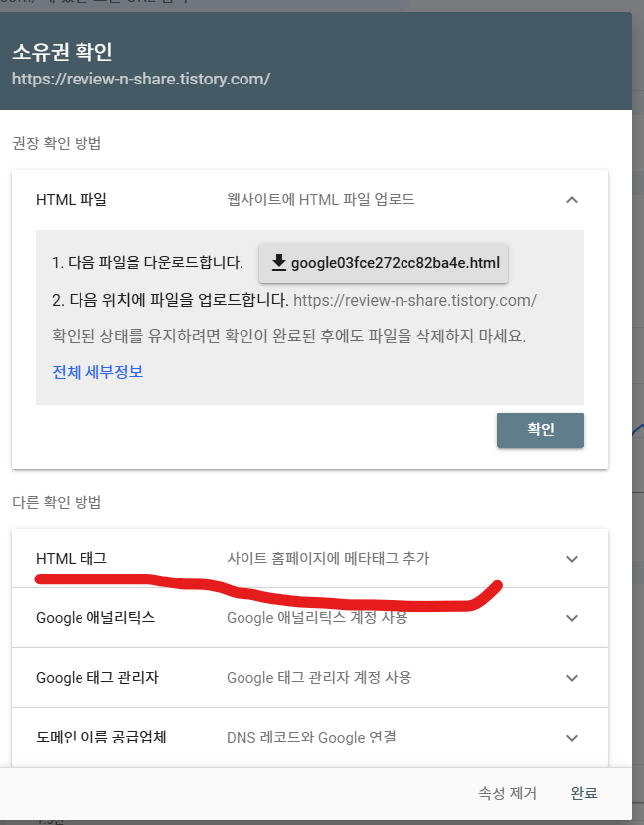Click the 완료 button
The image size is (644, 825).
pyautogui.click(x=584, y=793)
